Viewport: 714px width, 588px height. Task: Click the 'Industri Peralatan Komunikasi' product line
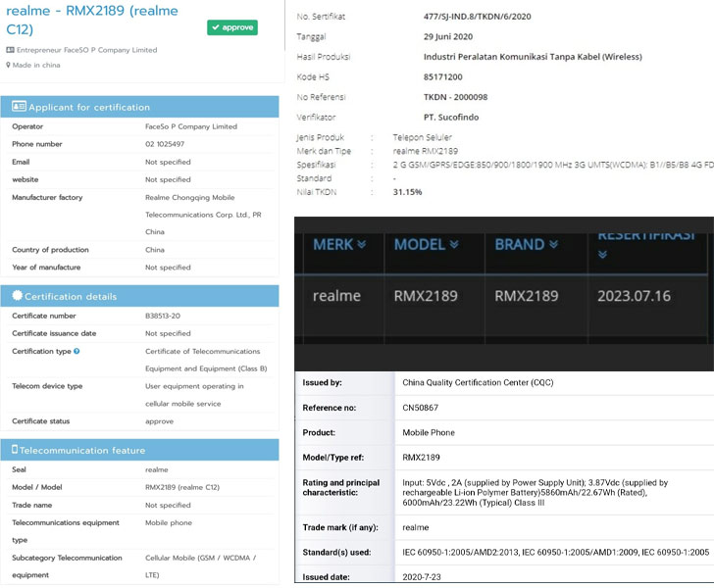[533, 57]
